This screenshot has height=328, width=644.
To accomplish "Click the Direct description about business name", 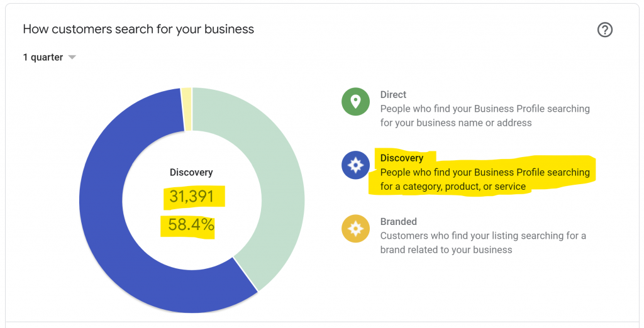I will coord(484,116).
